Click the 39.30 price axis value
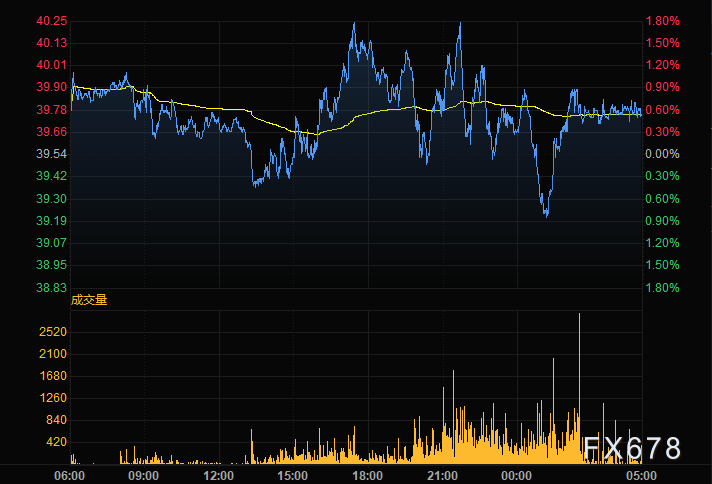The height and width of the screenshot is (484, 712). click(x=51, y=199)
